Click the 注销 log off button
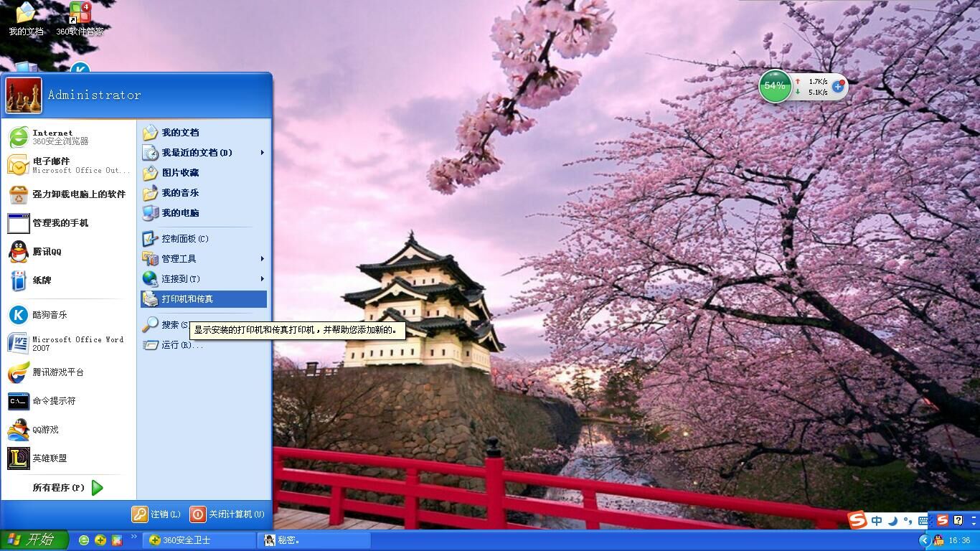Viewport: 980px width, 551px height. (156, 514)
